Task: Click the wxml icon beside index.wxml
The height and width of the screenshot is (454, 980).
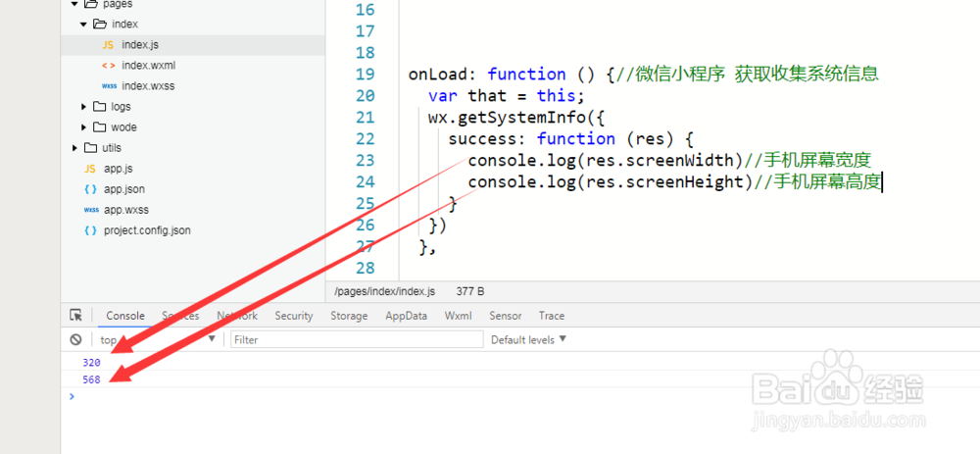Action: pyautogui.click(x=108, y=66)
